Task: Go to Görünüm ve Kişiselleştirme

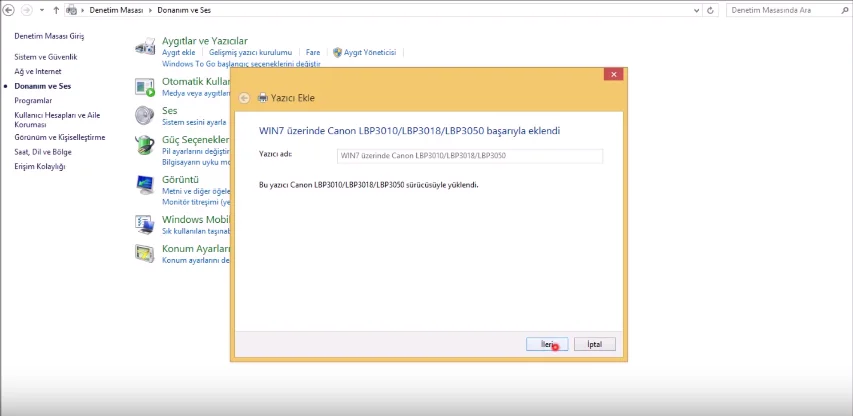Action: 60,138
